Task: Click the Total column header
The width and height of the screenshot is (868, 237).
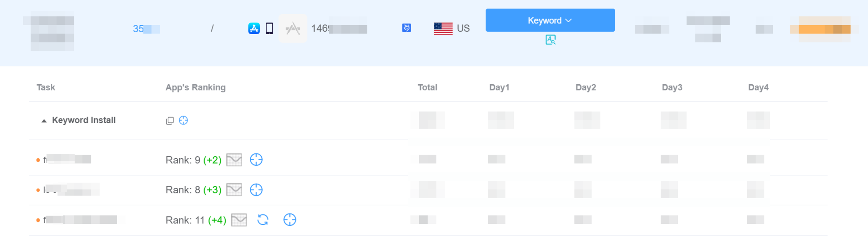Action: point(427,87)
